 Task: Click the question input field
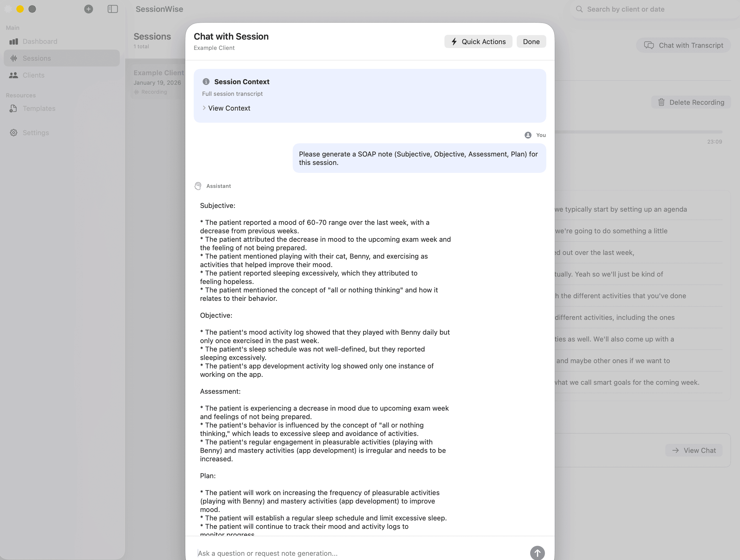[x=358, y=553]
